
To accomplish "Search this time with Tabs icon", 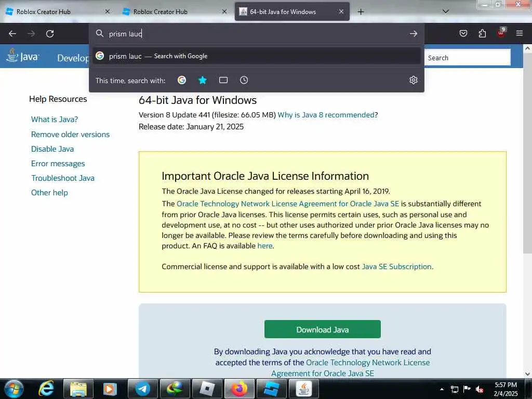I will [x=223, y=80].
